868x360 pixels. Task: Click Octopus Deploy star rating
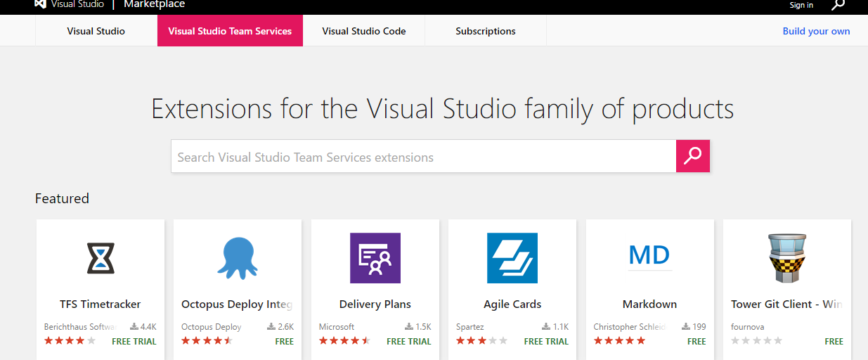[x=207, y=341]
